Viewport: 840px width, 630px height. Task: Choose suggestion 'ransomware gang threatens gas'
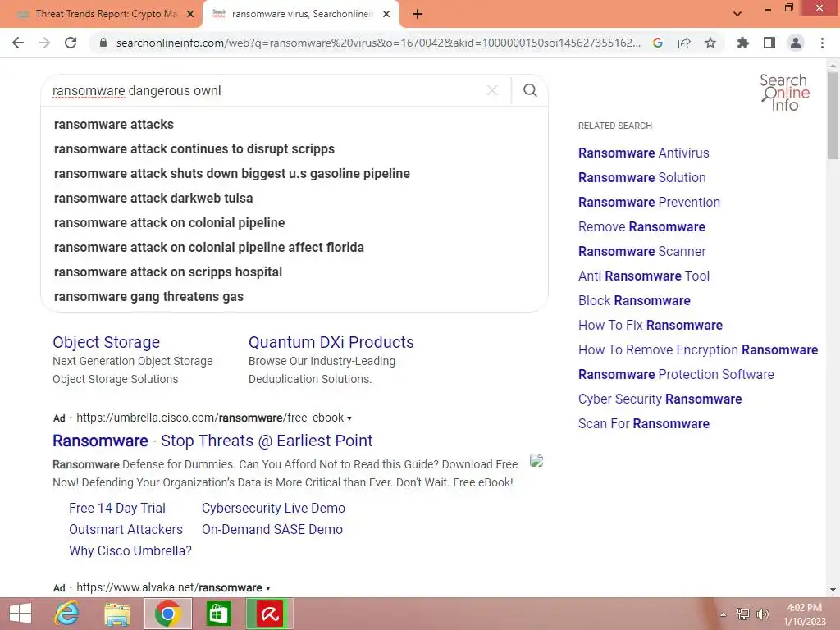click(149, 297)
